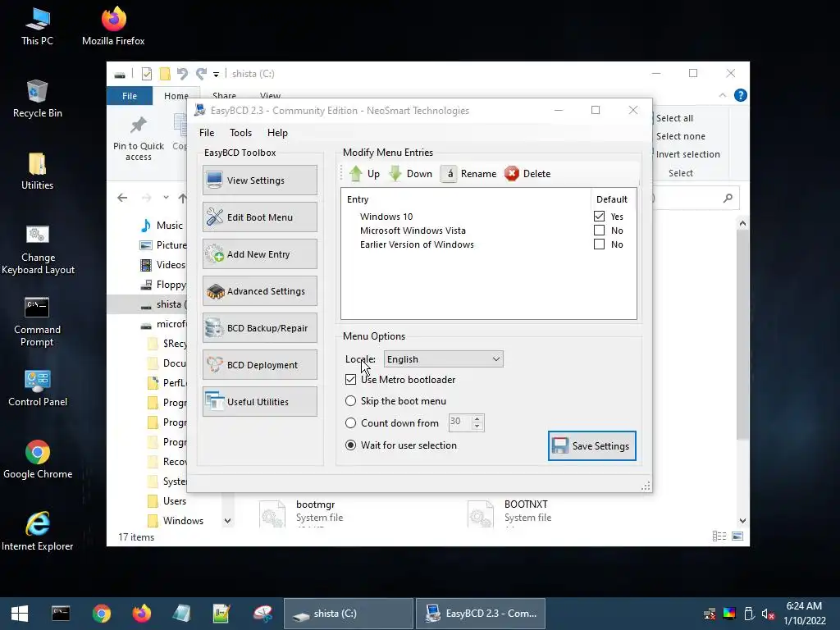Screen dimensions: 840x630
Task: Click Explorer help question mark icon
Action: coord(741,95)
